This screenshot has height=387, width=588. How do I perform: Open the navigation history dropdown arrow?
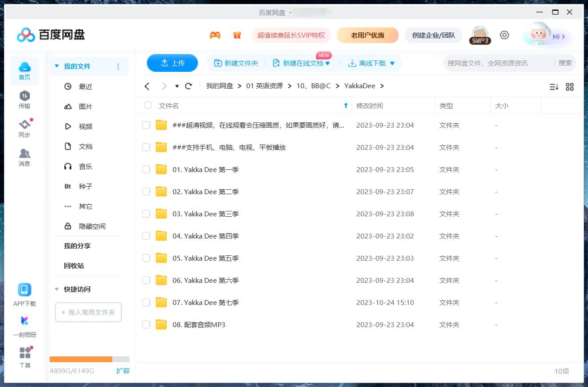click(x=177, y=86)
